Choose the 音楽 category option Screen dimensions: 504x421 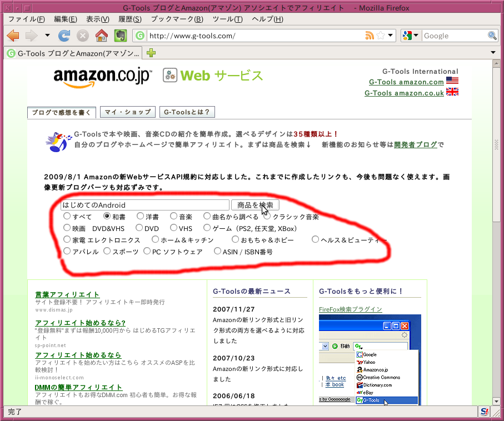pos(173,215)
